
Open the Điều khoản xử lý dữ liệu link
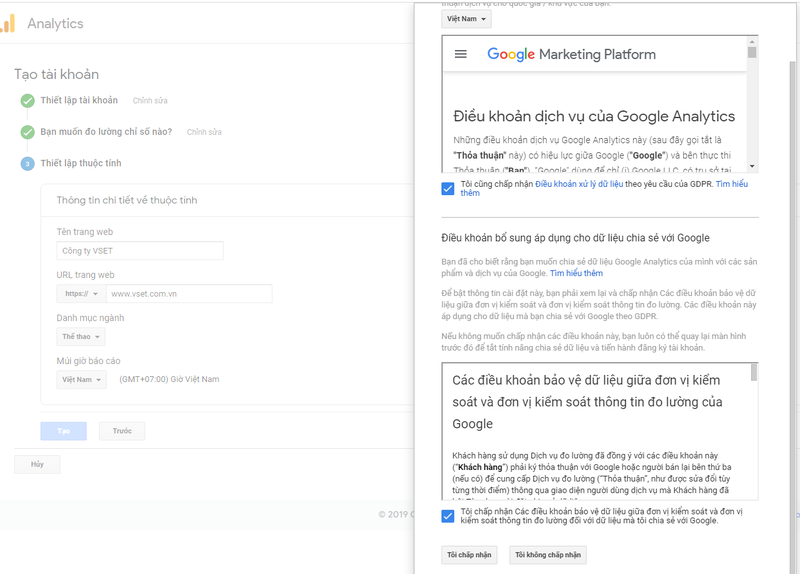579,184
